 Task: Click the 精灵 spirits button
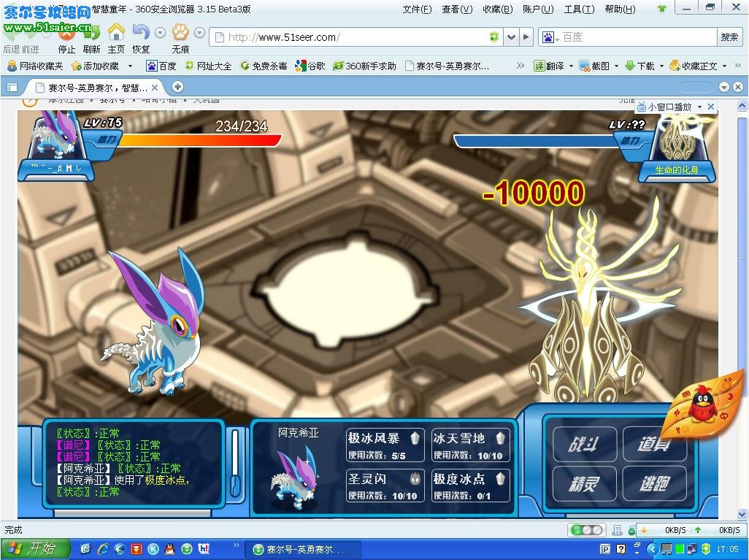coord(584,483)
